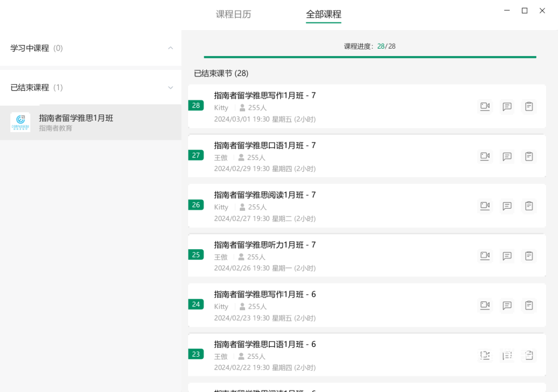Open chat messages for lesson 23 口语 - 6
558x392 pixels.
(507, 355)
